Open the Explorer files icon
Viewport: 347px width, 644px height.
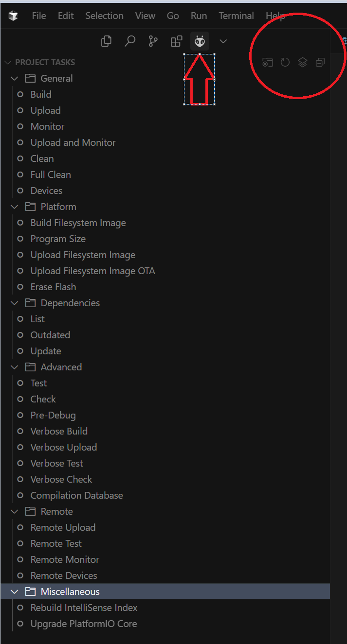106,42
